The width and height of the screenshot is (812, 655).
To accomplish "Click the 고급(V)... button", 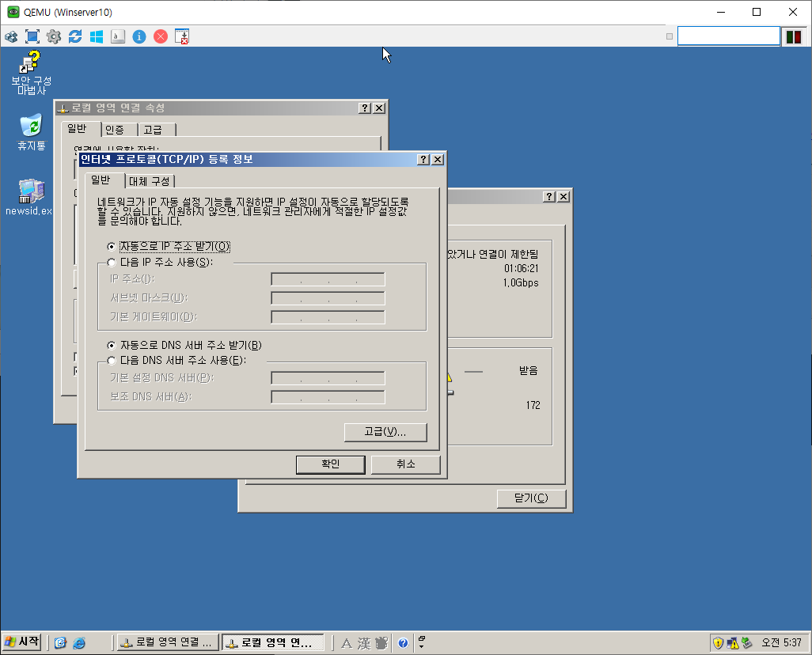I will point(385,432).
